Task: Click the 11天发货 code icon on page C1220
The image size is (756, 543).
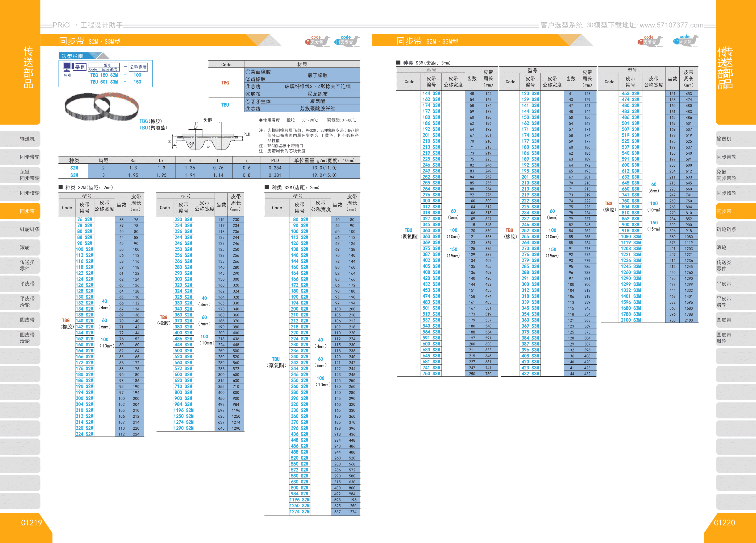Action: 686,41
